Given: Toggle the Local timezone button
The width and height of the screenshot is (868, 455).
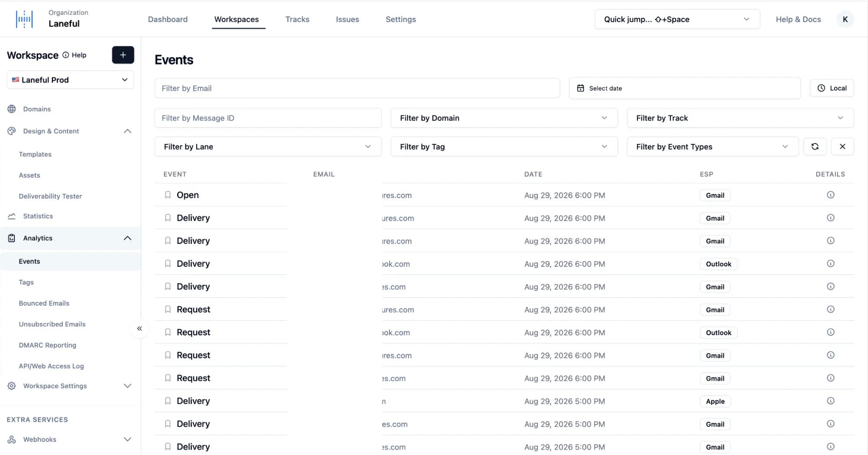Looking at the screenshot, I should [x=832, y=88].
